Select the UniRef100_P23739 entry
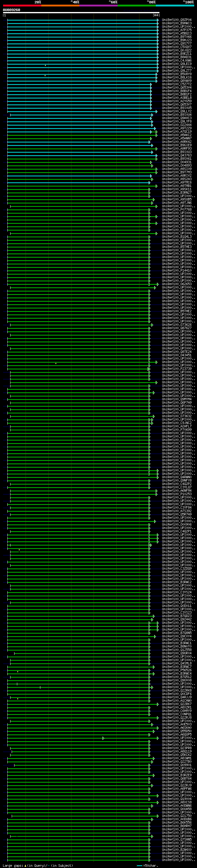197x868 pixels. (177, 369)
